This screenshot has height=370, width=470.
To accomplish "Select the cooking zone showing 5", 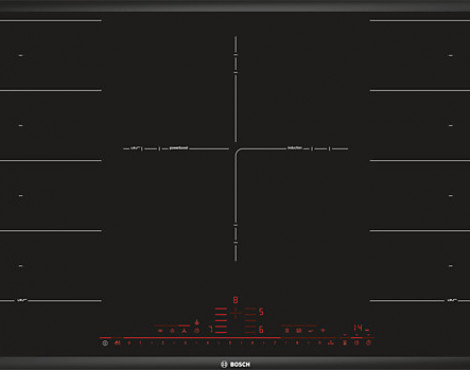I will [x=261, y=312].
